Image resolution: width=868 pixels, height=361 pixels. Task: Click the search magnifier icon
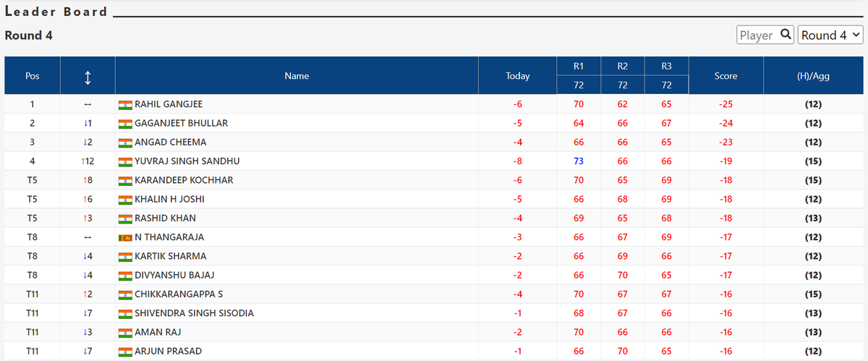click(786, 35)
